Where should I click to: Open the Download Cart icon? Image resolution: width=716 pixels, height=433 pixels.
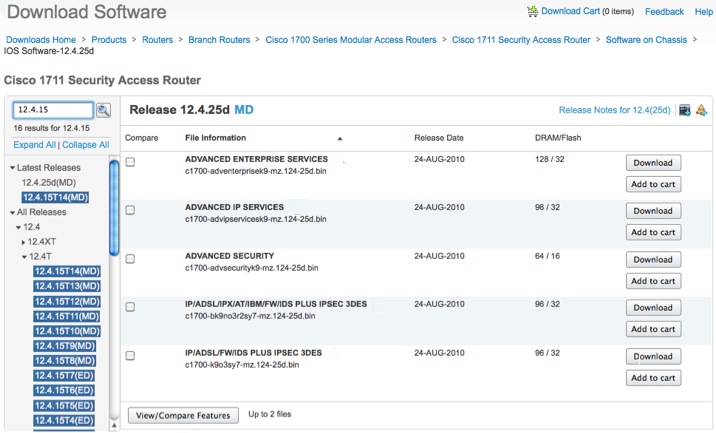pos(532,11)
